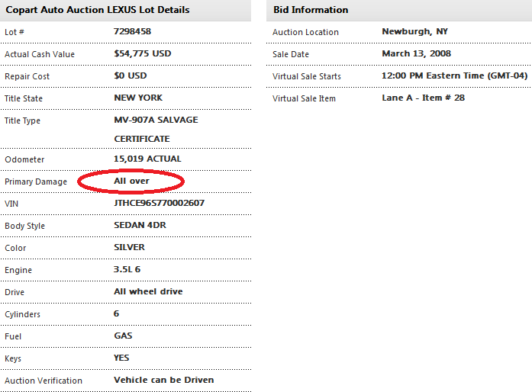Click the GAS fuel value
The height and width of the screenshot is (392, 532).
[x=123, y=336]
